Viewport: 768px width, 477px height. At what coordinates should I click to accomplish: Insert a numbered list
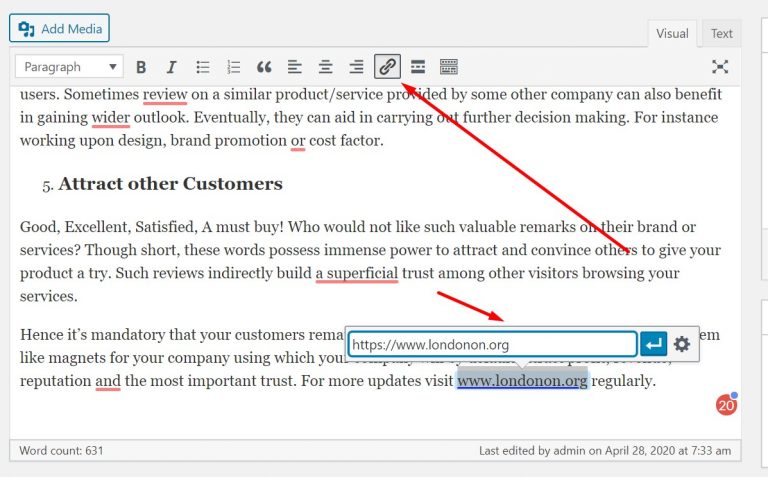pos(233,67)
